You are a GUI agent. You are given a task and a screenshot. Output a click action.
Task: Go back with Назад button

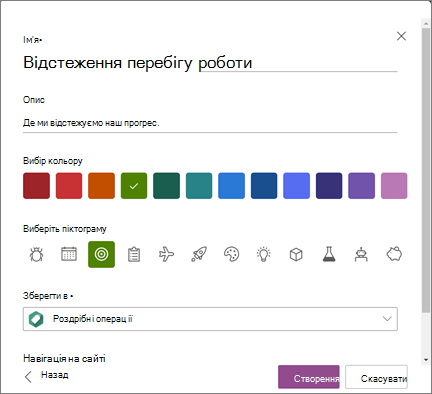(x=47, y=376)
